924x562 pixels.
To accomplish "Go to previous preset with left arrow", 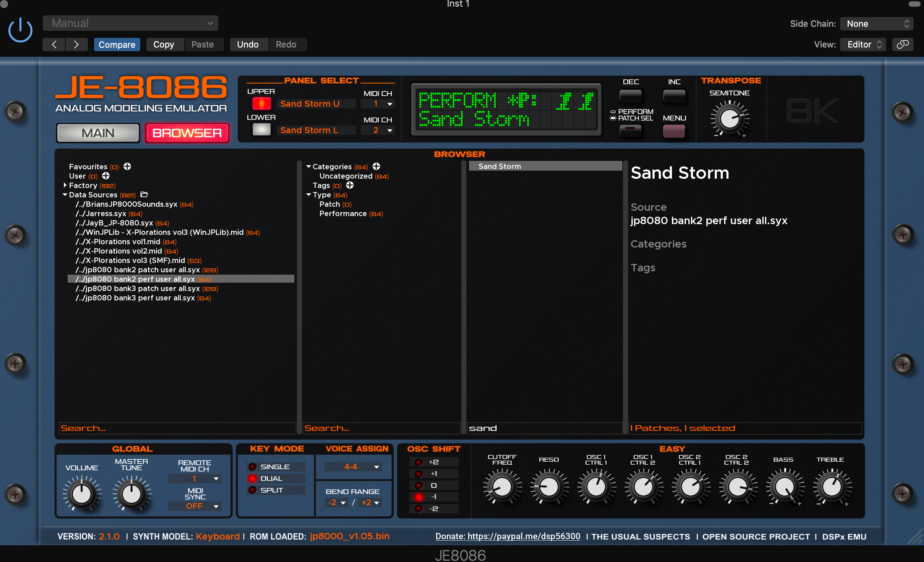I will [x=54, y=44].
